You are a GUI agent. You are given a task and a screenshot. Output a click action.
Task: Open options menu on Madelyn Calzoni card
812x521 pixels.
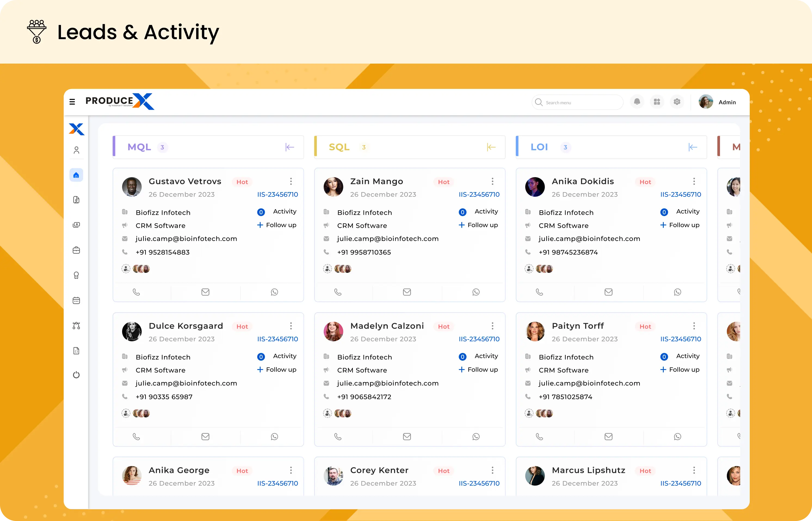click(492, 326)
